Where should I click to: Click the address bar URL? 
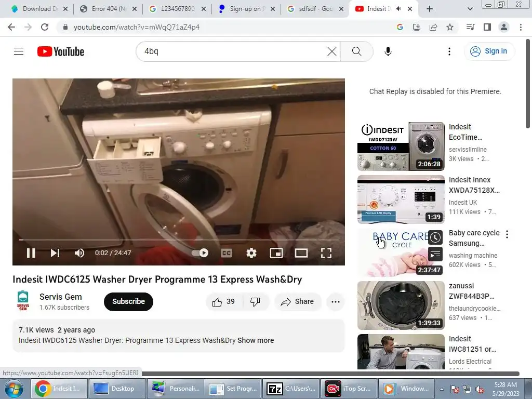pos(137,27)
